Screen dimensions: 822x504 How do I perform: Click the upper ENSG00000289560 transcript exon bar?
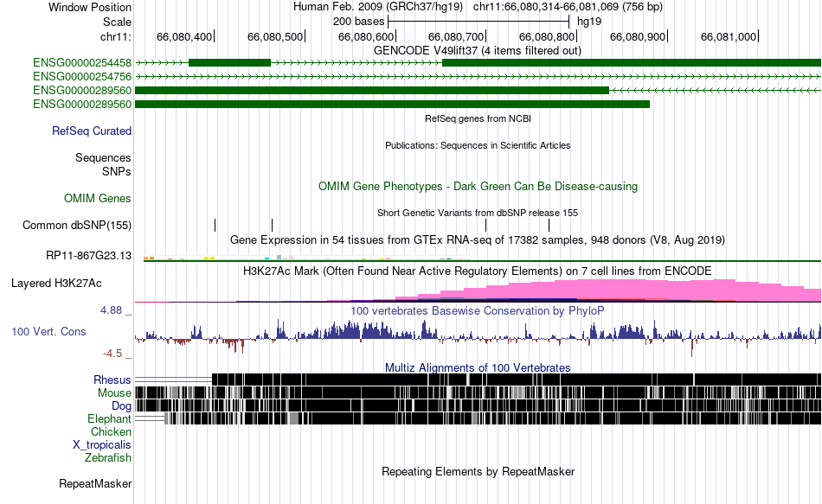372,90
